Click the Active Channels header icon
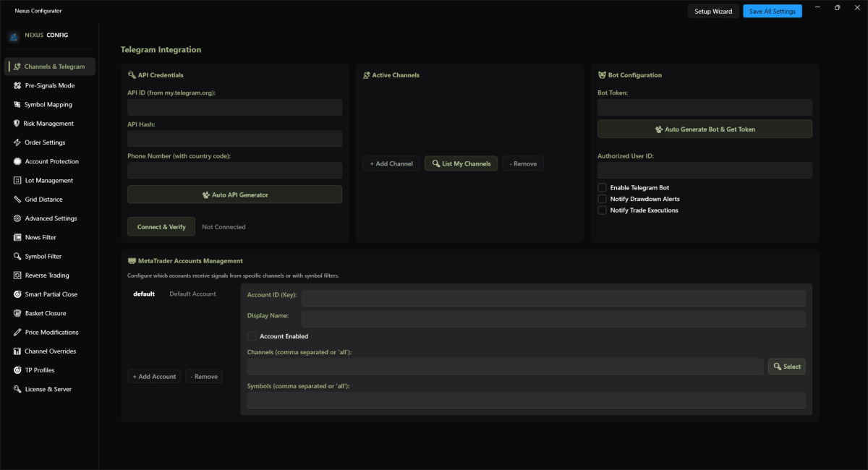The width and height of the screenshot is (868, 470). 367,75
